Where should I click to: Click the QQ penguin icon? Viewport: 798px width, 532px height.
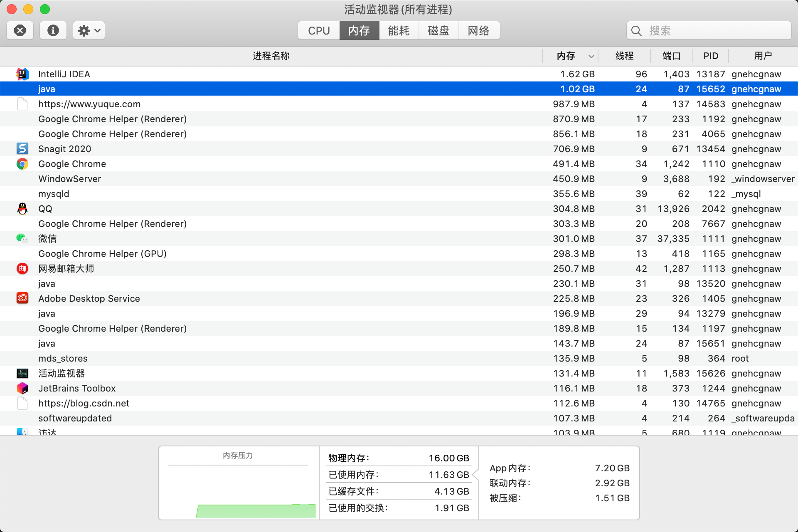pyautogui.click(x=22, y=209)
